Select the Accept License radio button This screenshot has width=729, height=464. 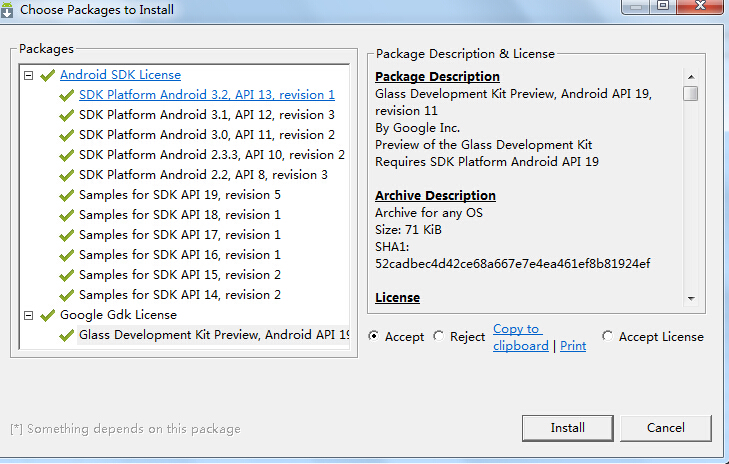coord(607,336)
